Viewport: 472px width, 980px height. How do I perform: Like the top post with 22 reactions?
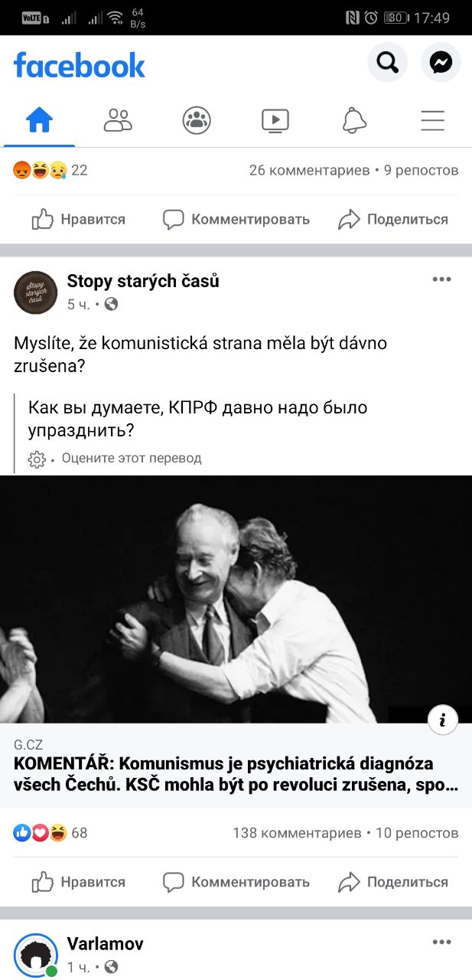[79, 219]
